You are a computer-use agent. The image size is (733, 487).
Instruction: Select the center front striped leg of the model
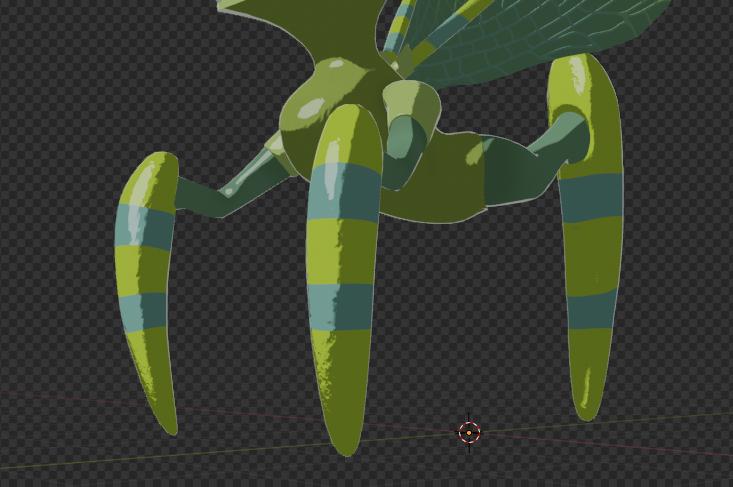[344, 280]
